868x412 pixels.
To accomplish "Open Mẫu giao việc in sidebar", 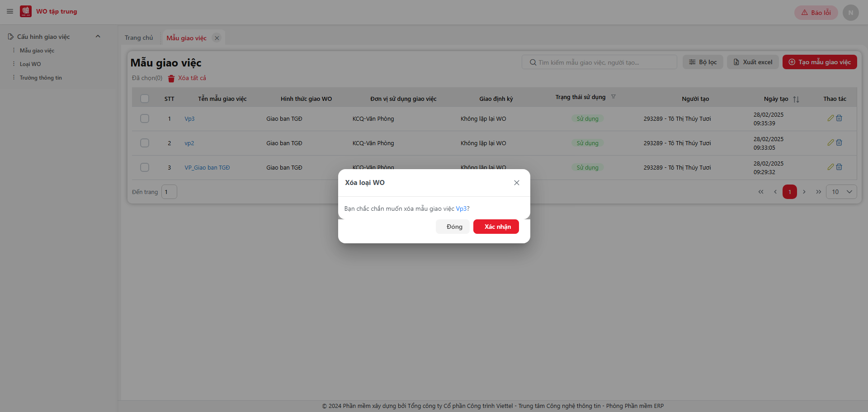I will pyautogui.click(x=37, y=51).
